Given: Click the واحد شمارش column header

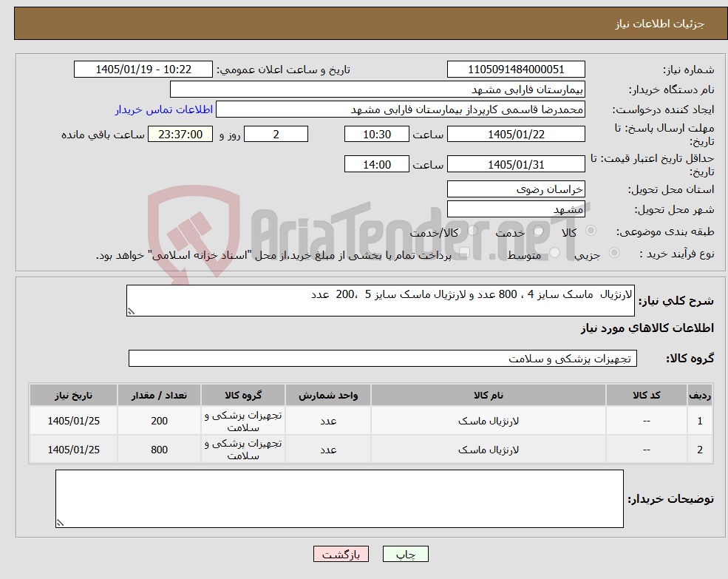Looking at the screenshot, I should (x=328, y=395).
